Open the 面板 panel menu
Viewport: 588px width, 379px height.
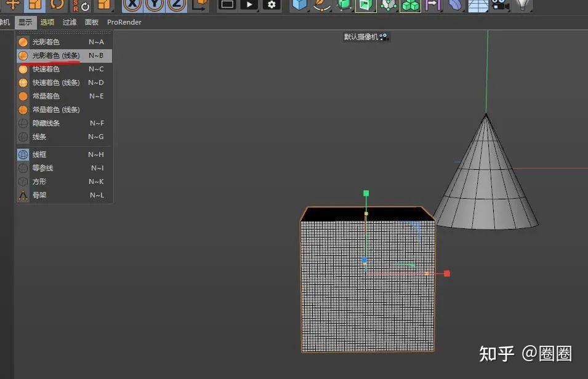(92, 22)
